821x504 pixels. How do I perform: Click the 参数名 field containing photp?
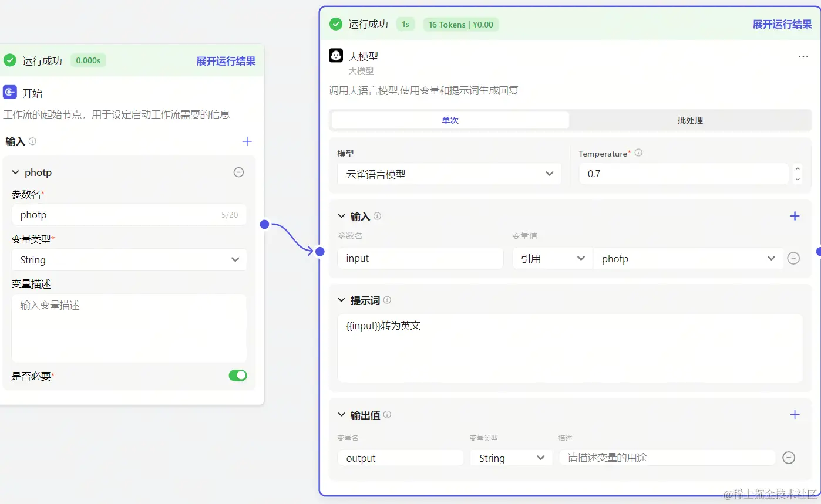click(x=129, y=215)
